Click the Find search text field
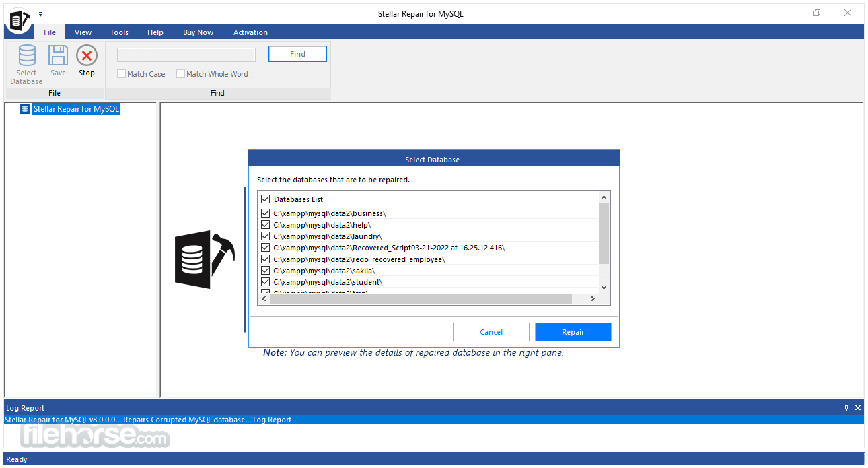The image size is (868, 468). (x=186, y=55)
